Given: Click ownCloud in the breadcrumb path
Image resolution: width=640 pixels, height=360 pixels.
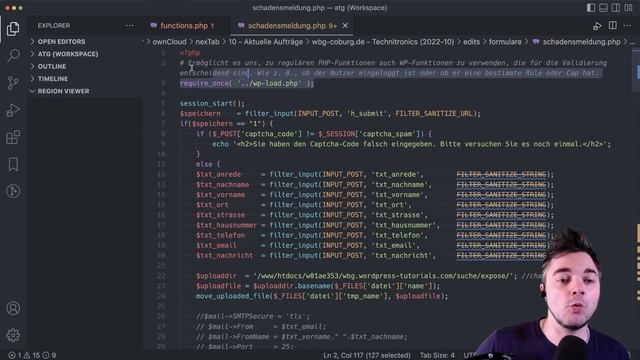Looking at the screenshot, I should tap(169, 42).
